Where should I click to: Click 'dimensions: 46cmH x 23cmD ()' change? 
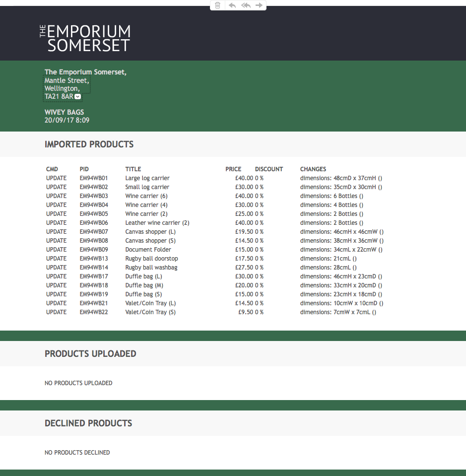341,276
